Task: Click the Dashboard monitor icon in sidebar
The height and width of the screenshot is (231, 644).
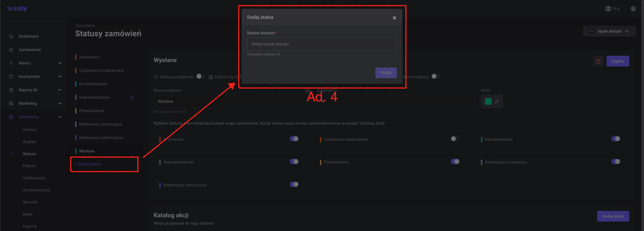Action: point(11,36)
